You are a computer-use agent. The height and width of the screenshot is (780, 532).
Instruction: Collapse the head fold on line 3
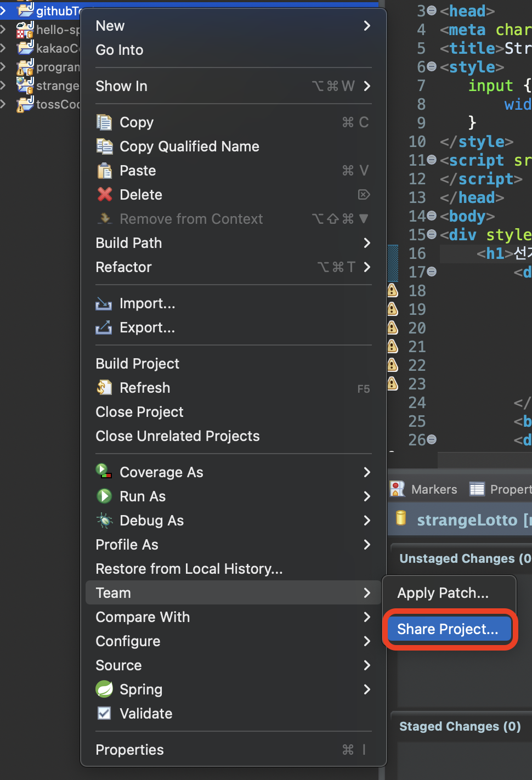(432, 11)
